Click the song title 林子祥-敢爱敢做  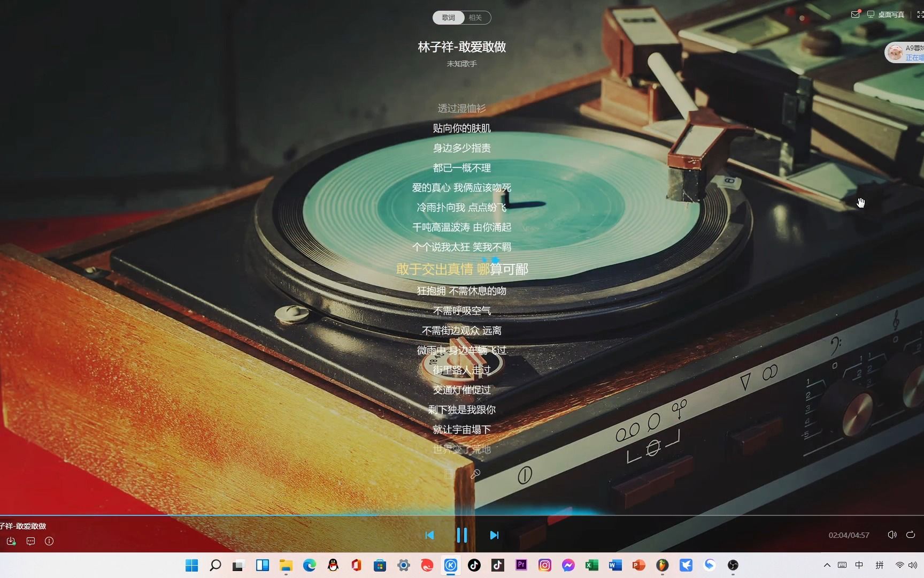point(461,47)
